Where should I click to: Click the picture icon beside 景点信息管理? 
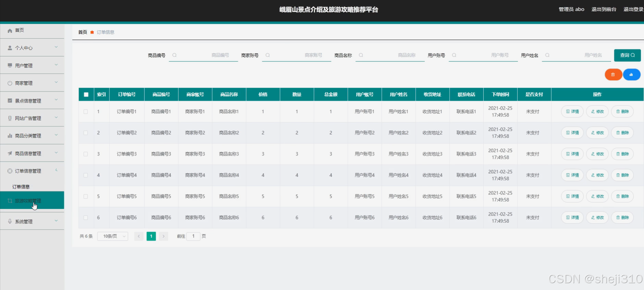10,101
